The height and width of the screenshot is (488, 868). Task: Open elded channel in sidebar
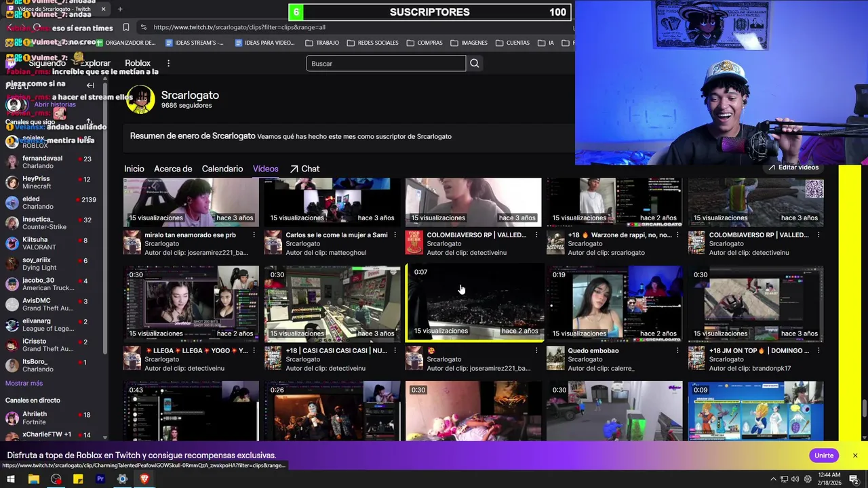[51, 203]
